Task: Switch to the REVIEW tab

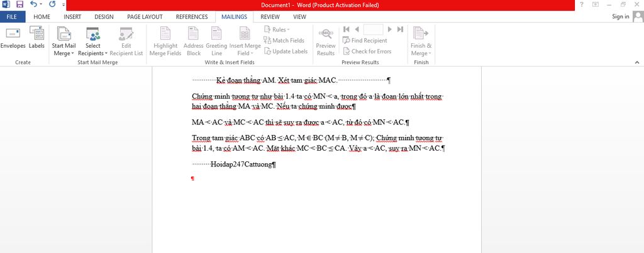Action: coord(270,17)
